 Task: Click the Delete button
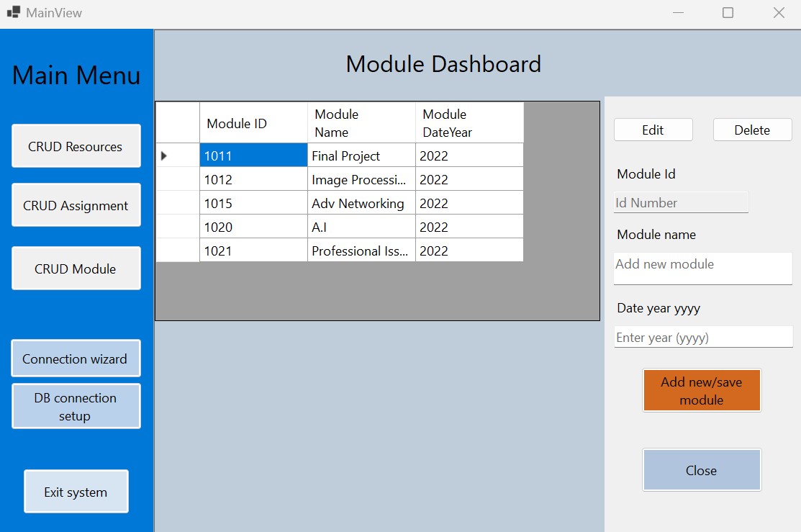[x=752, y=130]
